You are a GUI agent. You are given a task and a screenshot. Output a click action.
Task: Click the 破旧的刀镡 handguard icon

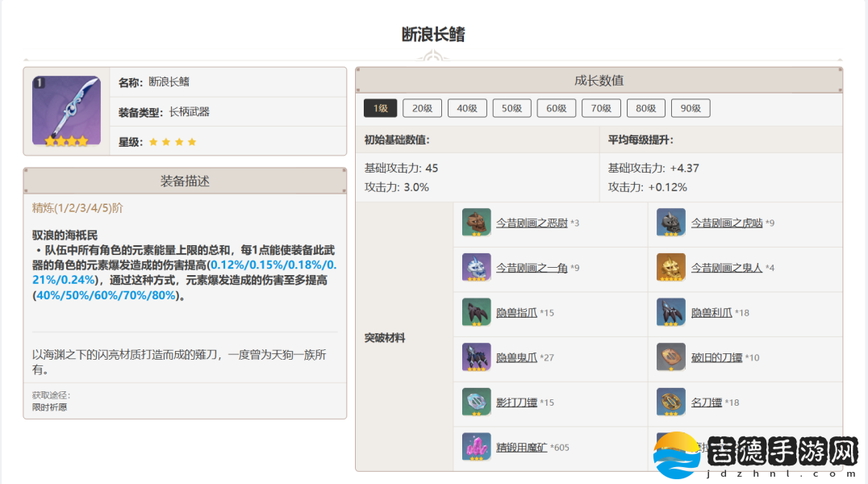point(671,357)
